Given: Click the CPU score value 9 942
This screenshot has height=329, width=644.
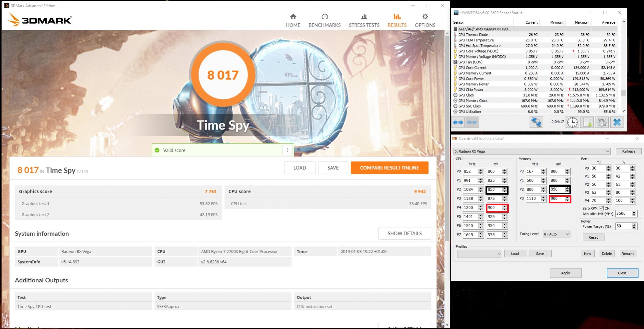Looking at the screenshot, I should pyautogui.click(x=420, y=192).
